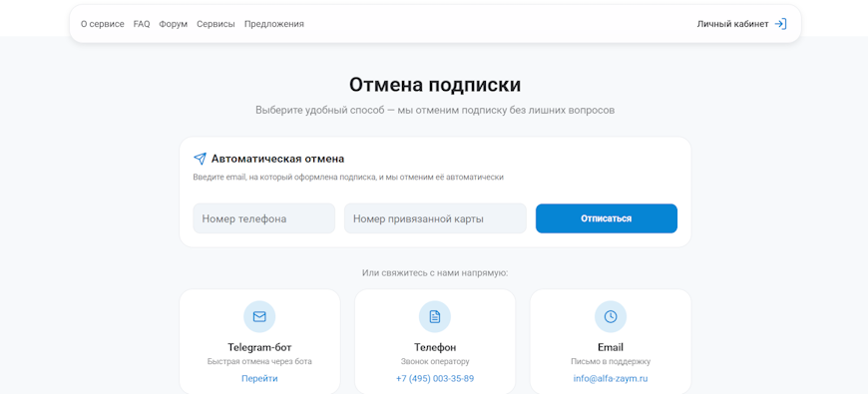Click the Отмена подписки heading
The image size is (868, 394).
click(435, 85)
